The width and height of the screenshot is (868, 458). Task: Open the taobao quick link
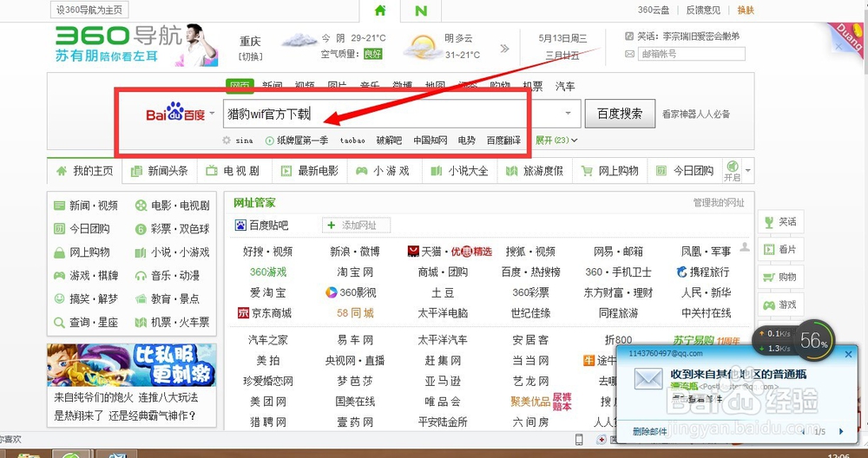tap(352, 141)
